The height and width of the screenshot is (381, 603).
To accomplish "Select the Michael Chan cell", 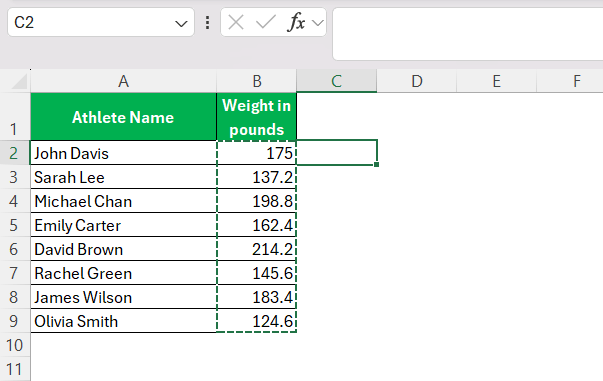I will click(x=123, y=201).
